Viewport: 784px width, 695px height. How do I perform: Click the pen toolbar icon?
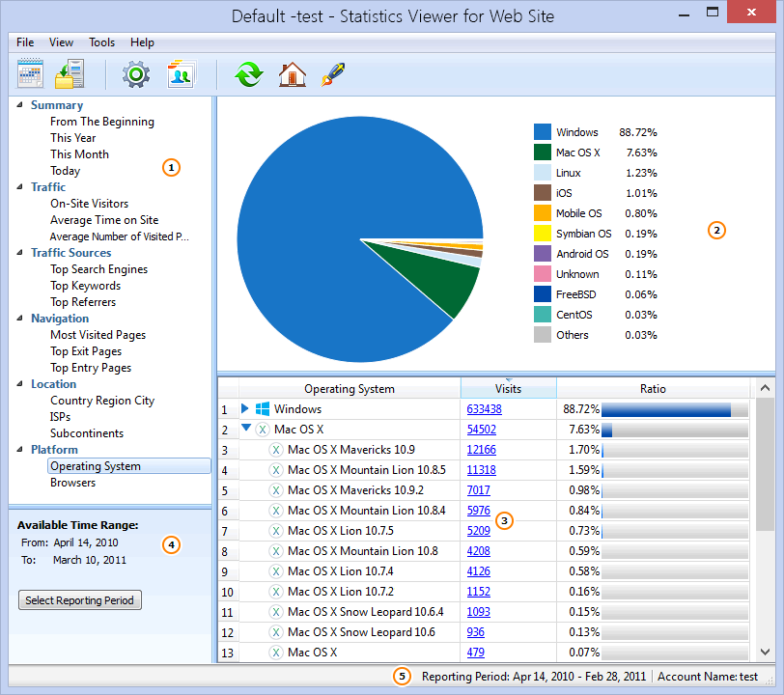point(333,74)
